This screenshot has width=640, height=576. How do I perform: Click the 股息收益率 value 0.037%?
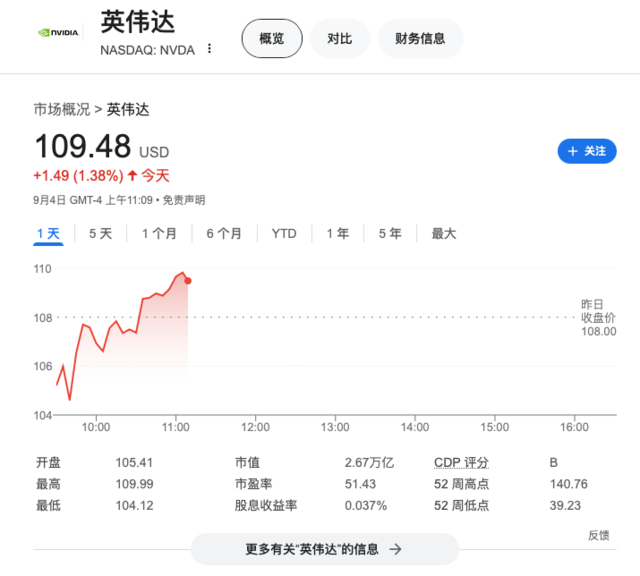click(365, 506)
